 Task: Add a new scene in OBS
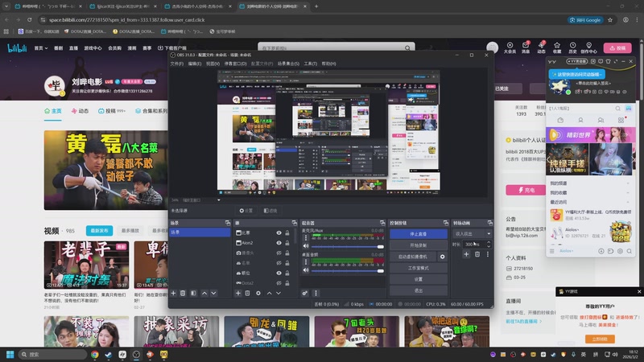[x=173, y=293]
